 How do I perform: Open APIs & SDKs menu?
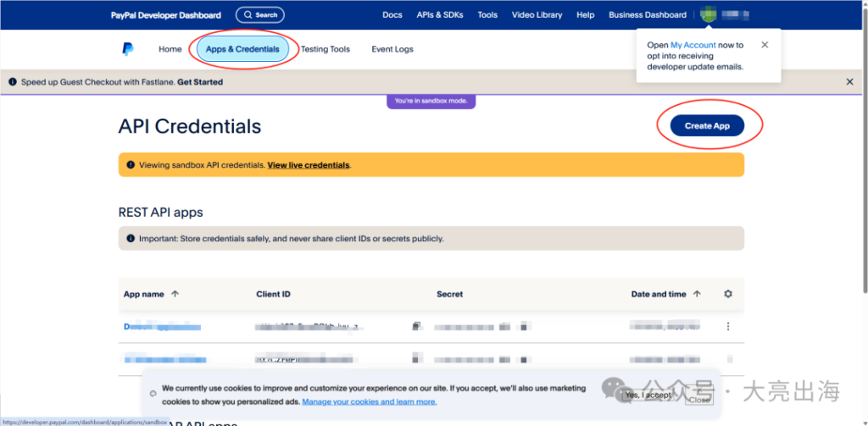click(x=440, y=15)
